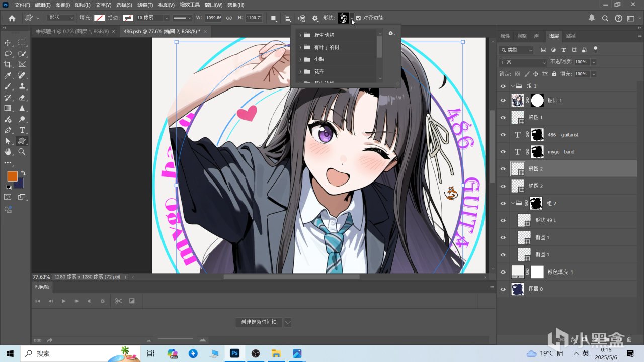
Task: Select the Spot Healing Brush tool
Action: pyautogui.click(x=22, y=75)
